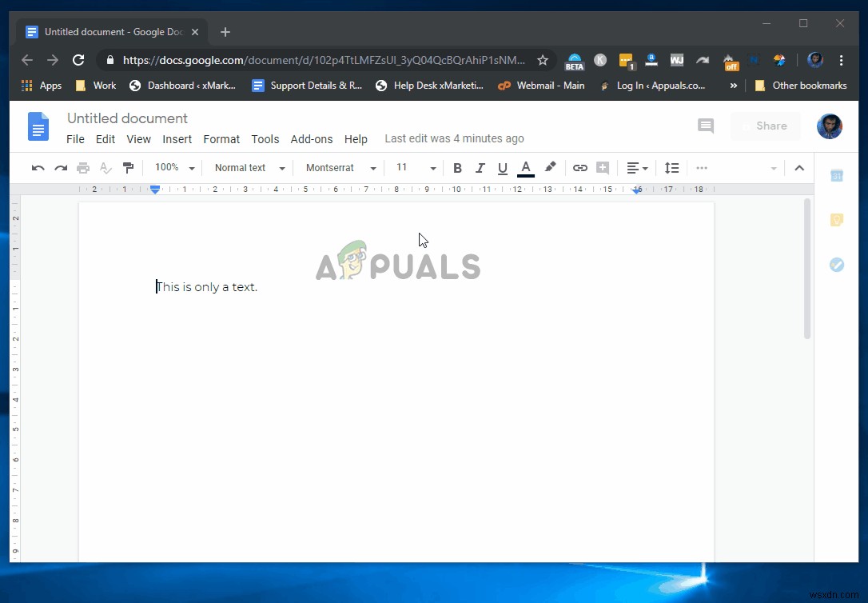The height and width of the screenshot is (603, 868).
Task: Open the Help menu
Action: pos(356,139)
